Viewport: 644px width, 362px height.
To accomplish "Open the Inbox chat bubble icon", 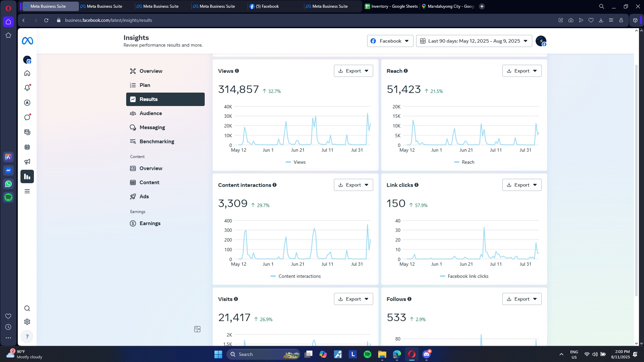I will tap(27, 117).
